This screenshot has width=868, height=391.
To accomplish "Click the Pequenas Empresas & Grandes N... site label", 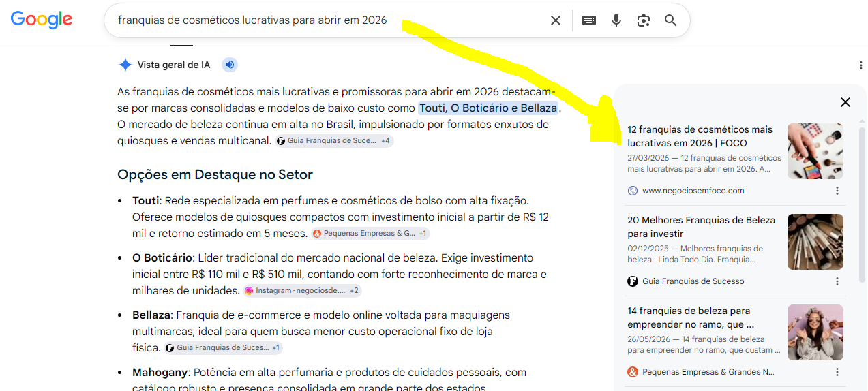I will tap(708, 372).
